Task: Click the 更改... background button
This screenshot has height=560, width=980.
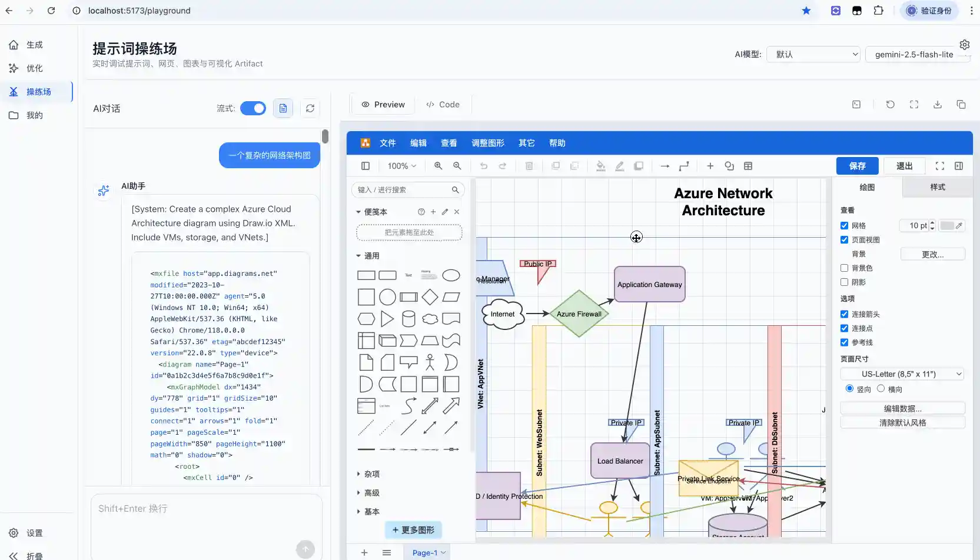Action: [x=933, y=254]
